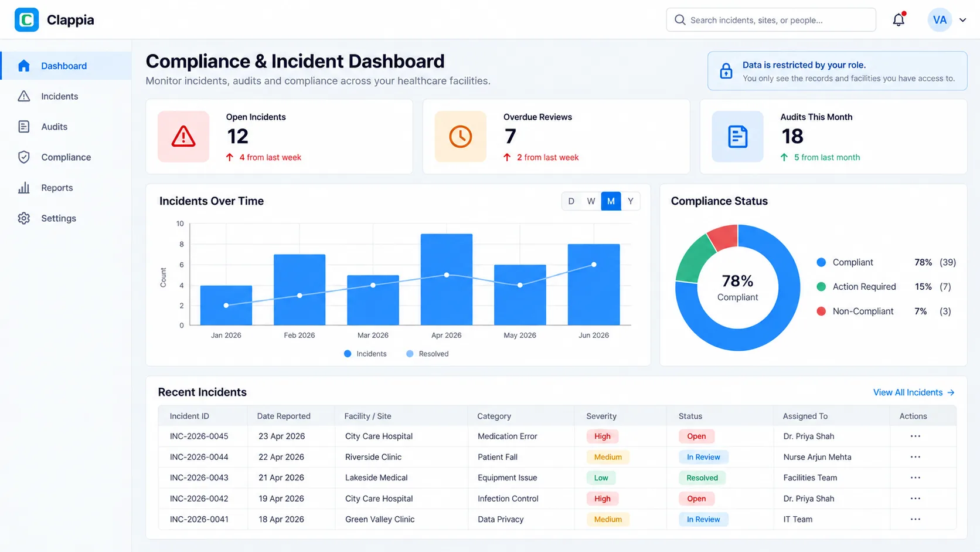Click the lock icon in role restriction notice
980x552 pixels.
pyautogui.click(x=726, y=71)
